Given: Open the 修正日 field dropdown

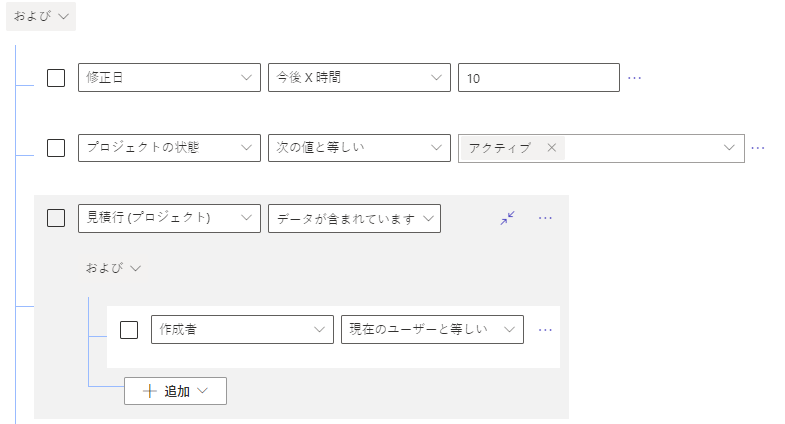Looking at the screenshot, I should pyautogui.click(x=168, y=78).
